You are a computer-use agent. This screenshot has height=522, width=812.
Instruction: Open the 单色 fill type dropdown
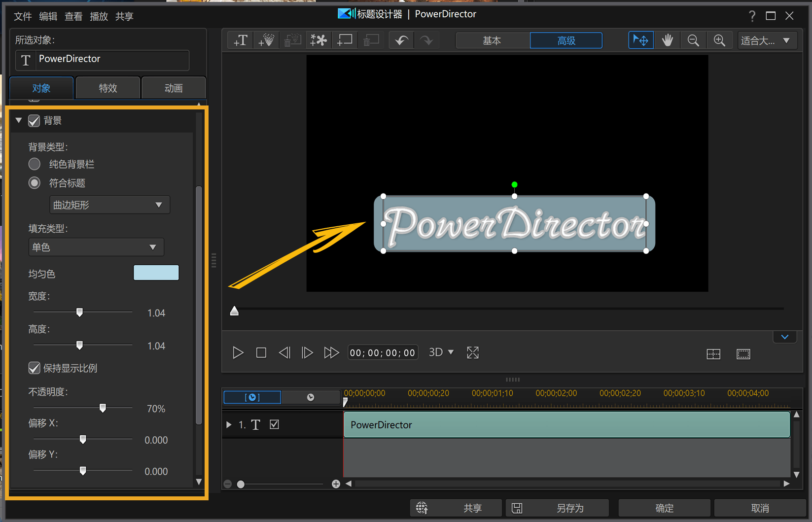click(x=96, y=247)
